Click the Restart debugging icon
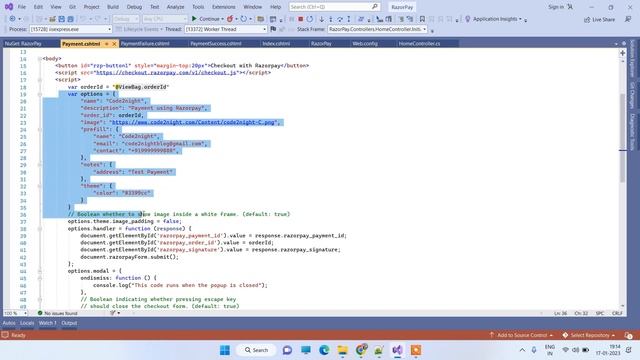Viewport: 640px width, 360px height. tap(310, 19)
